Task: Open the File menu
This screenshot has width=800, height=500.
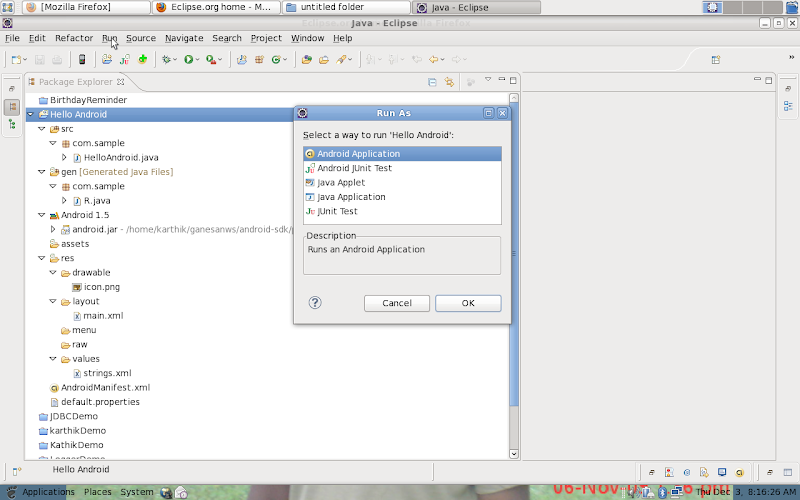Action: click(x=12, y=38)
